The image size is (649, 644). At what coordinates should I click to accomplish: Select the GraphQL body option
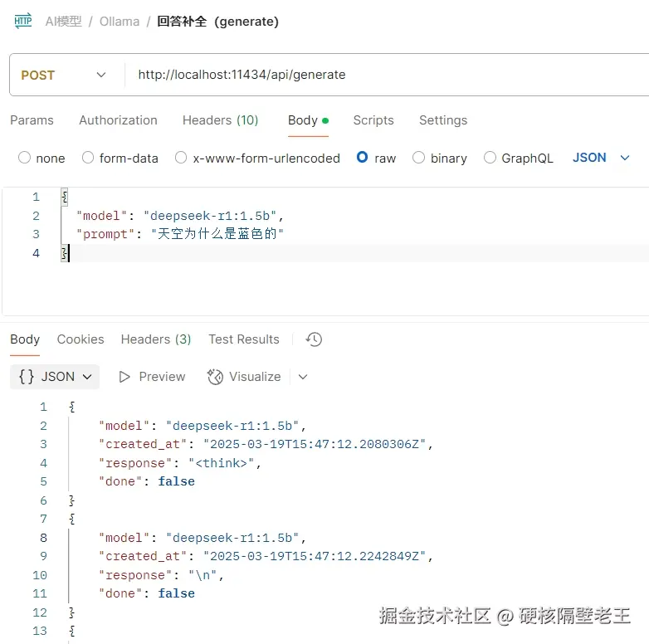click(490, 158)
